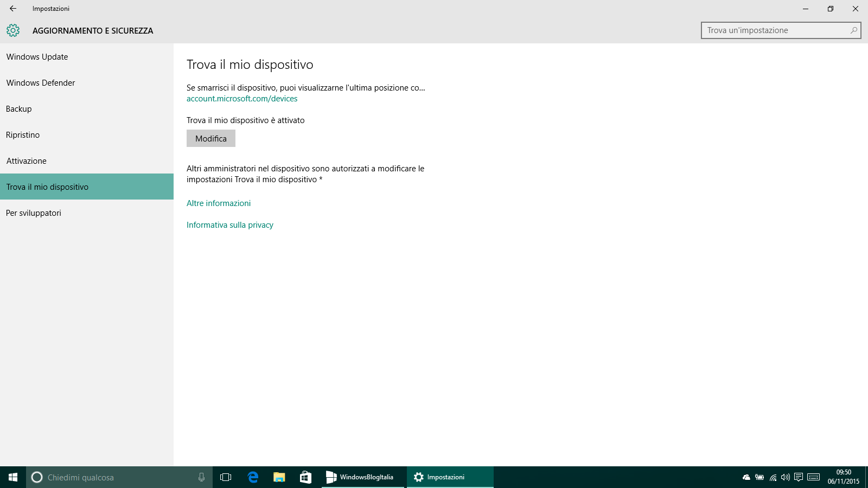Select Trova il mio dispositivo sidebar item
Image resolution: width=868 pixels, height=488 pixels.
(87, 187)
